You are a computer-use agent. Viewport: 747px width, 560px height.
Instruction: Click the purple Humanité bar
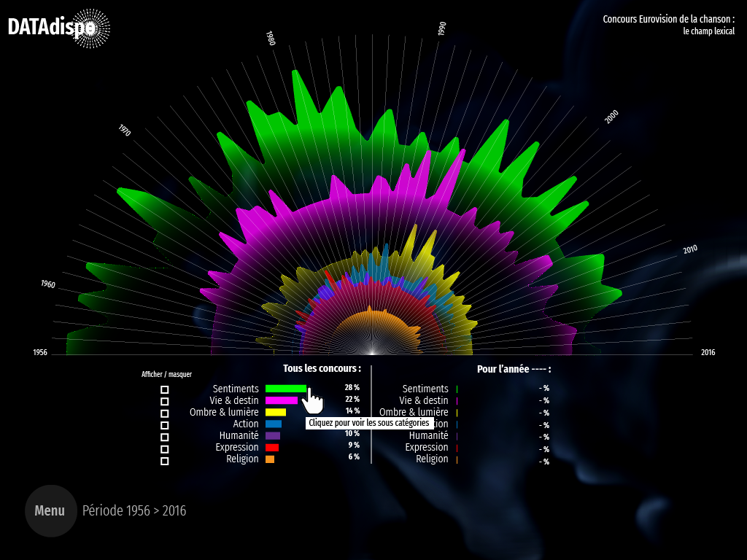273,436
